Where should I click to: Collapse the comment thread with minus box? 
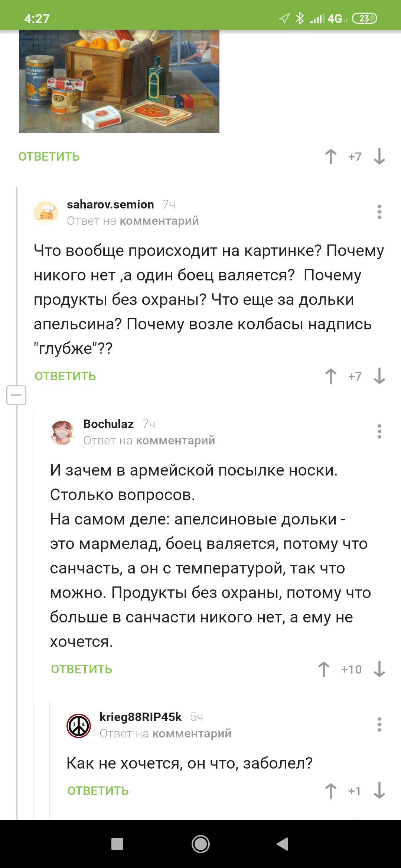coord(16,395)
